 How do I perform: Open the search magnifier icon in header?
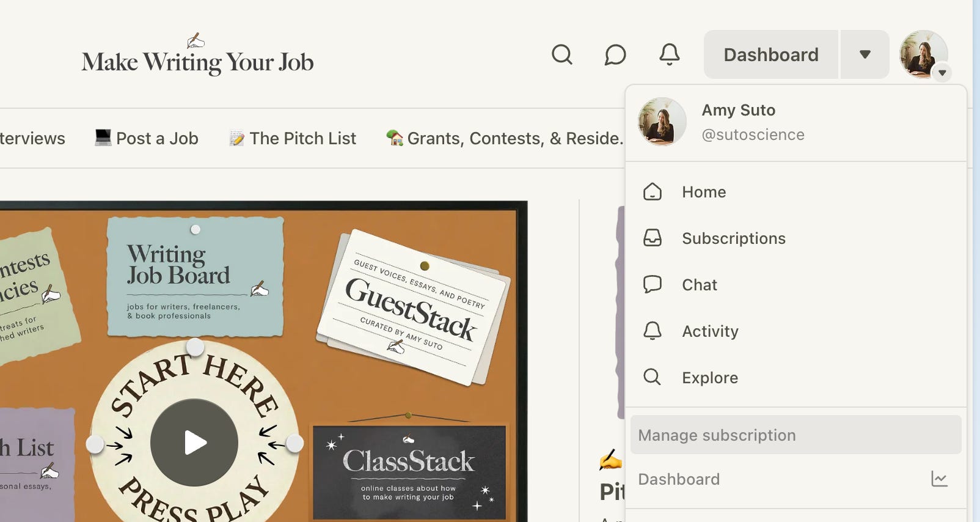coord(561,54)
